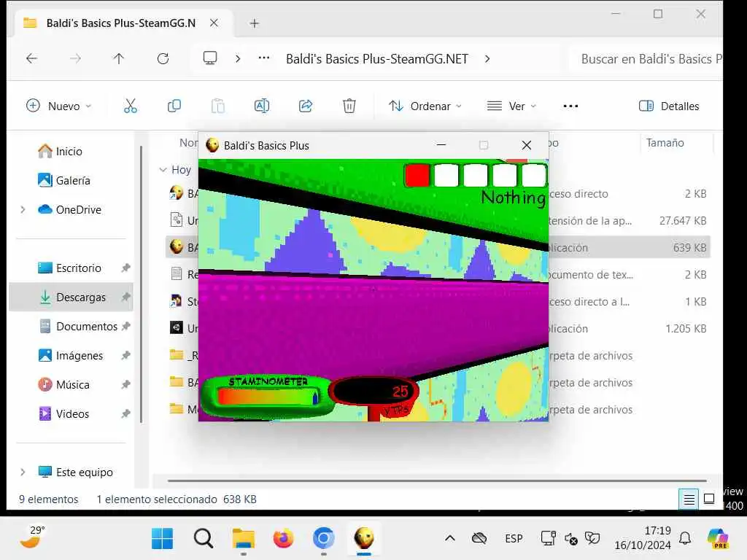This screenshot has height=560, width=747.
Task: Open Windows Start menu
Action: [x=162, y=539]
